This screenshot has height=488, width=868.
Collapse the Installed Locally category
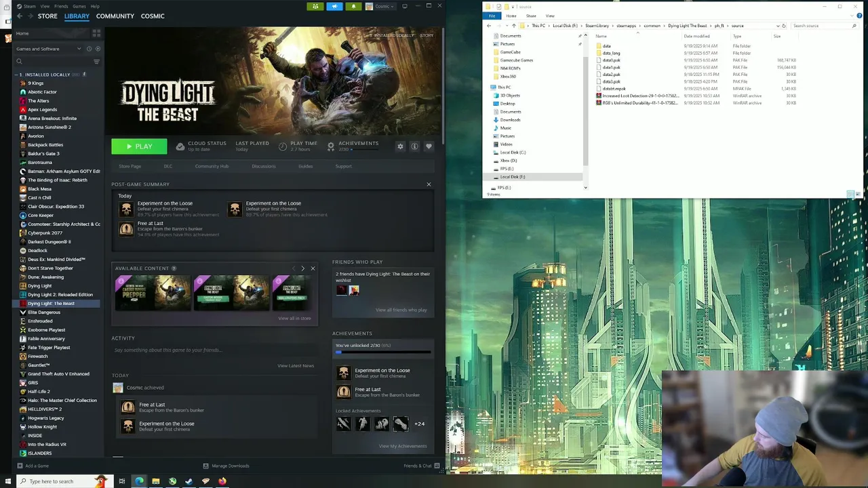point(18,75)
